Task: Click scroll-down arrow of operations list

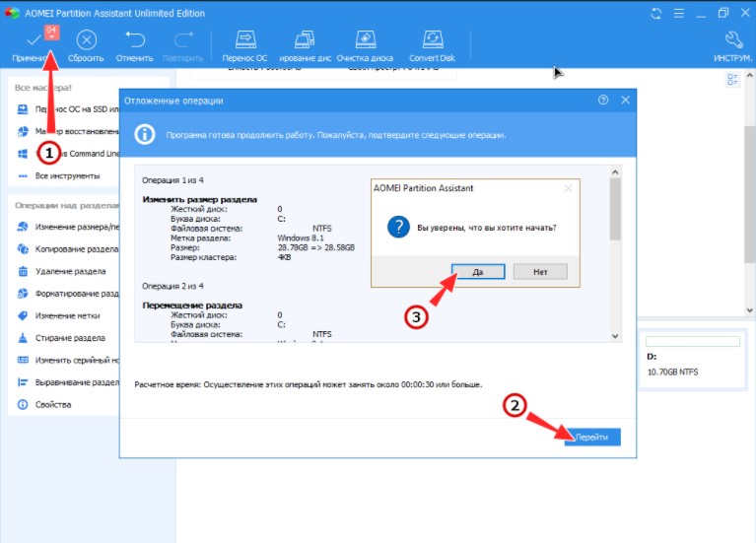Action: pos(615,336)
